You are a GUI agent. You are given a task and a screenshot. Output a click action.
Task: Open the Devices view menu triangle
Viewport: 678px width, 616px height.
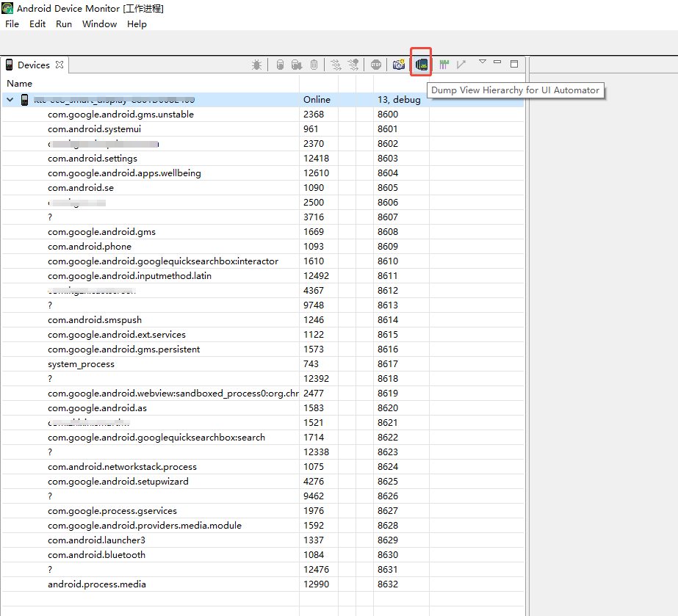point(483,62)
